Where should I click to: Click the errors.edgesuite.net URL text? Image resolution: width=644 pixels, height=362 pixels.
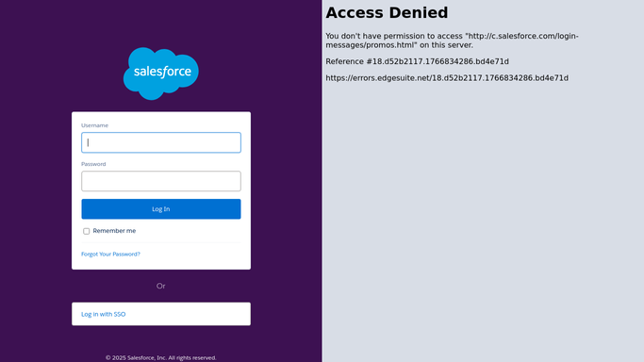click(x=447, y=78)
